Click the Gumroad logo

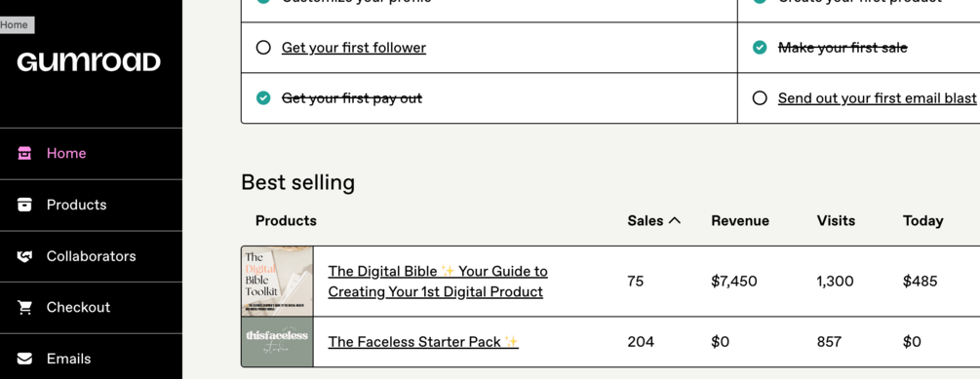coord(89,61)
